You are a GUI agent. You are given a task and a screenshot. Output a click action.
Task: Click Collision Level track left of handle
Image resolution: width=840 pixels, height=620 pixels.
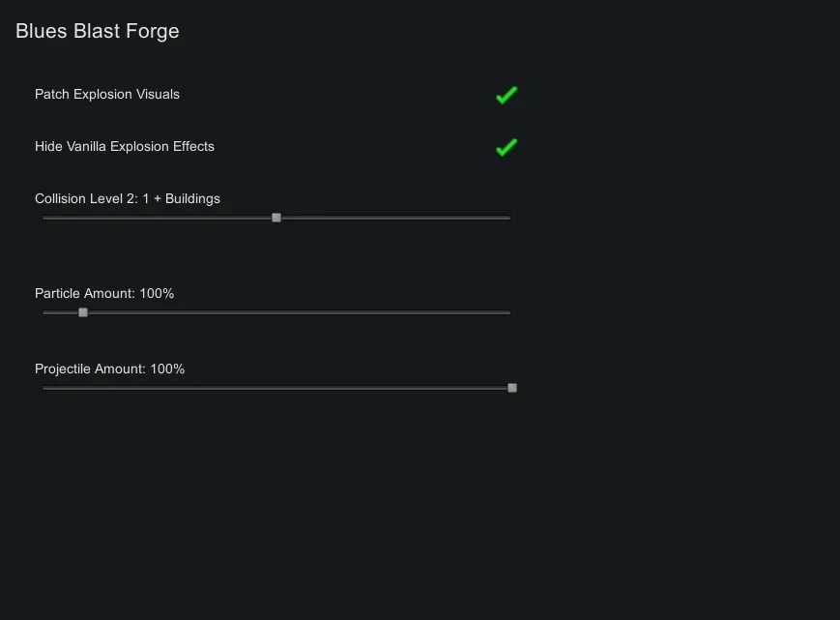coord(159,218)
